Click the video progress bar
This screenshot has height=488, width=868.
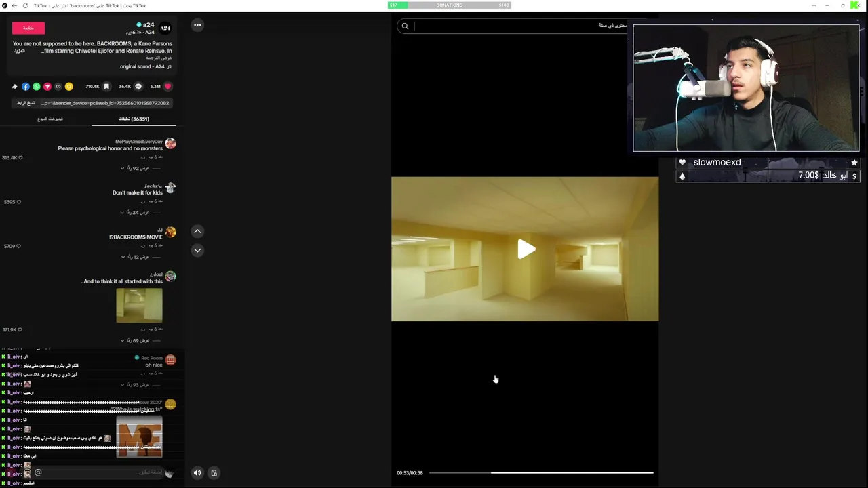541,472
